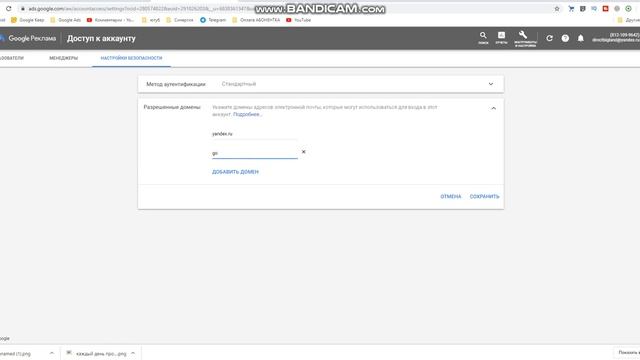The width and height of the screenshot is (640, 360).
Task: Click the lock icon in address bar
Action: pyautogui.click(x=23, y=9)
